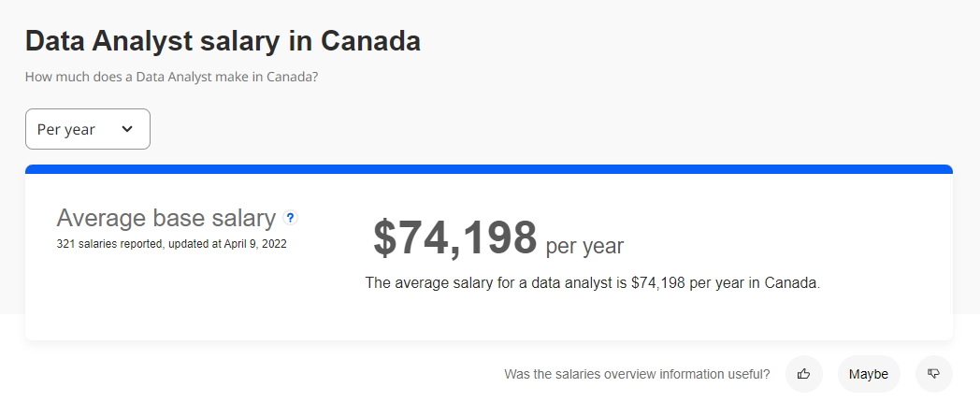
Task: Click the Was the salaries overview information useful text
Action: (637, 374)
